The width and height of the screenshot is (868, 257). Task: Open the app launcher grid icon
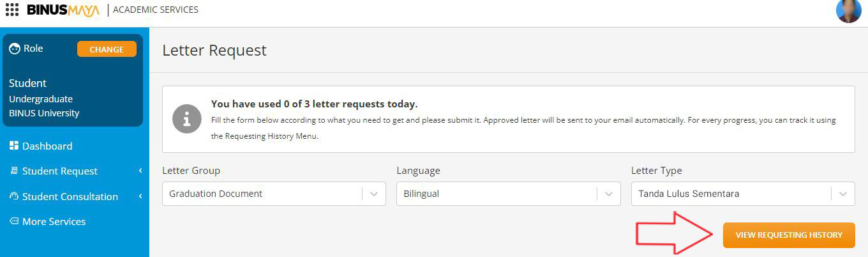11,10
